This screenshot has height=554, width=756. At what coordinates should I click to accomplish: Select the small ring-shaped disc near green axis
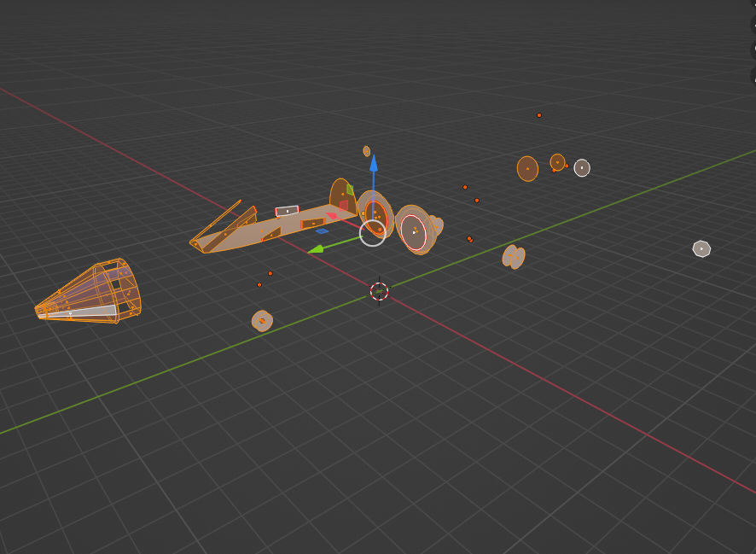[262, 321]
